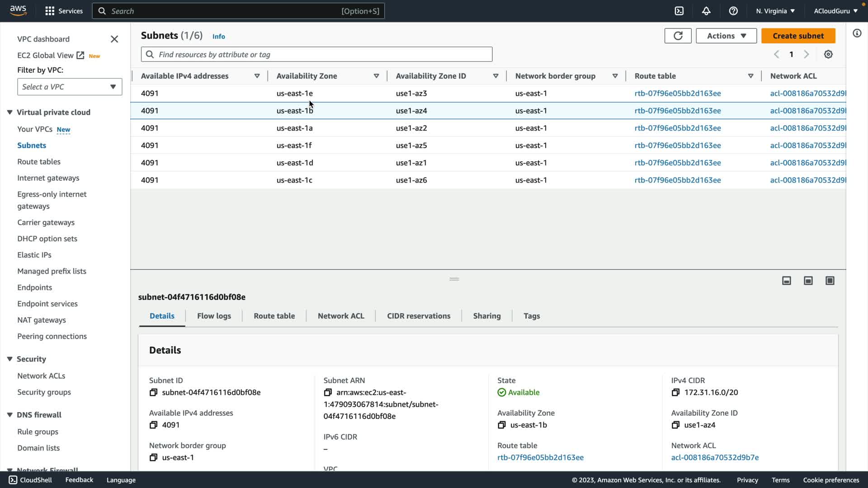Viewport: 868px width, 488px height.
Task: Close the VPC navigation sidebar
Action: pyautogui.click(x=114, y=39)
